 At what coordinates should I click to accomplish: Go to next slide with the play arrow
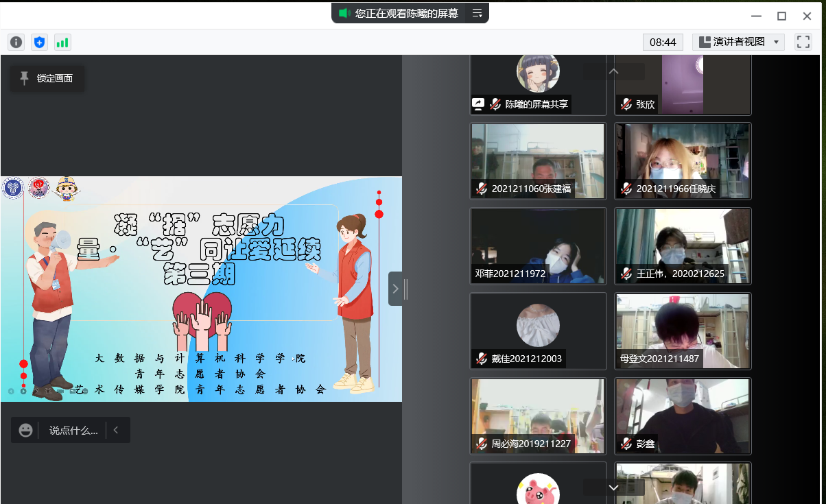pos(23,392)
